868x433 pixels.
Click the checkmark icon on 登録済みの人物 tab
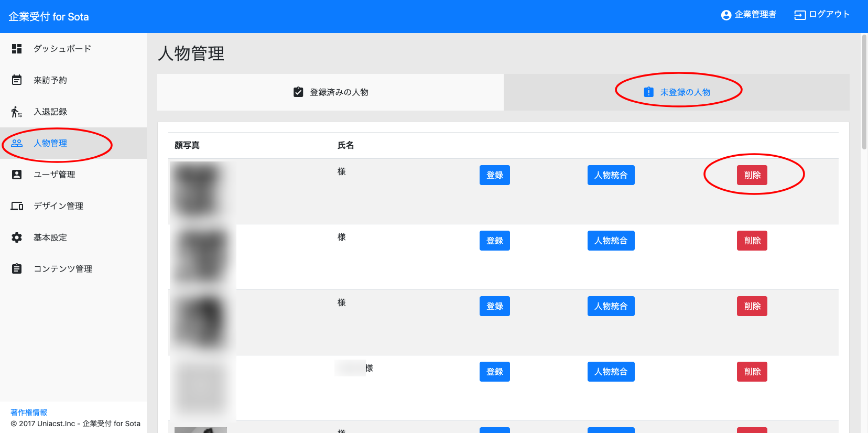click(298, 92)
